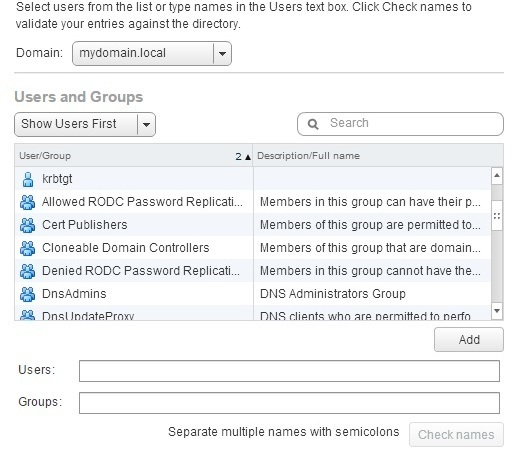
Task: Click the Cert Publishers group icon
Action: tap(27, 225)
